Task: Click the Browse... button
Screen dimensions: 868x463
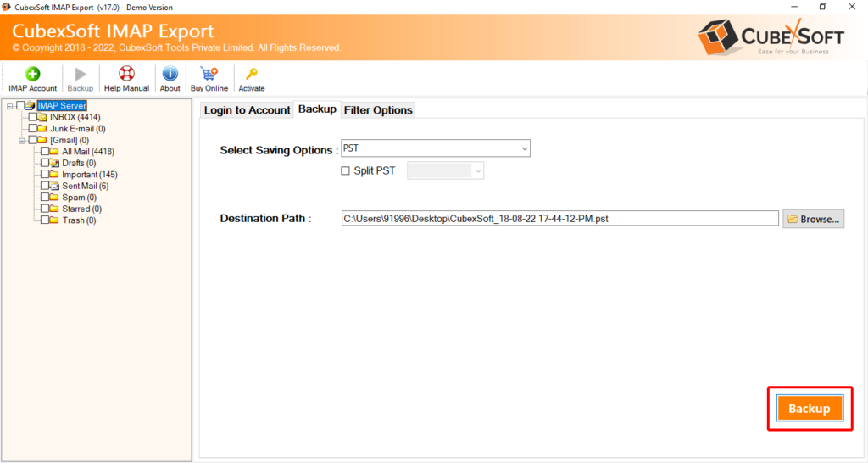Action: pyautogui.click(x=814, y=220)
